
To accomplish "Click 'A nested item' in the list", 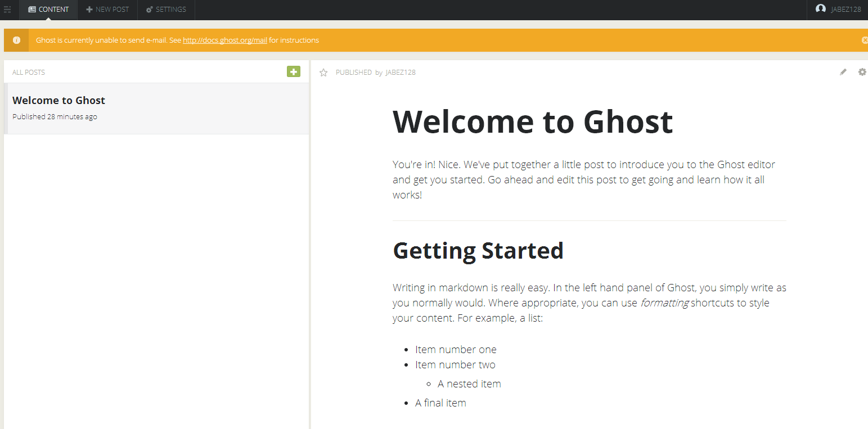I will coord(469,384).
